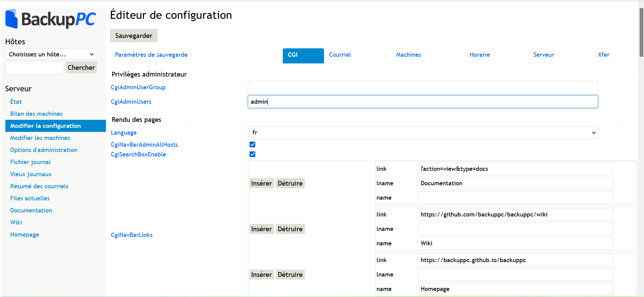Open the 'Choisissez un hôte' dropdown
644x297 pixels.
click(x=51, y=54)
